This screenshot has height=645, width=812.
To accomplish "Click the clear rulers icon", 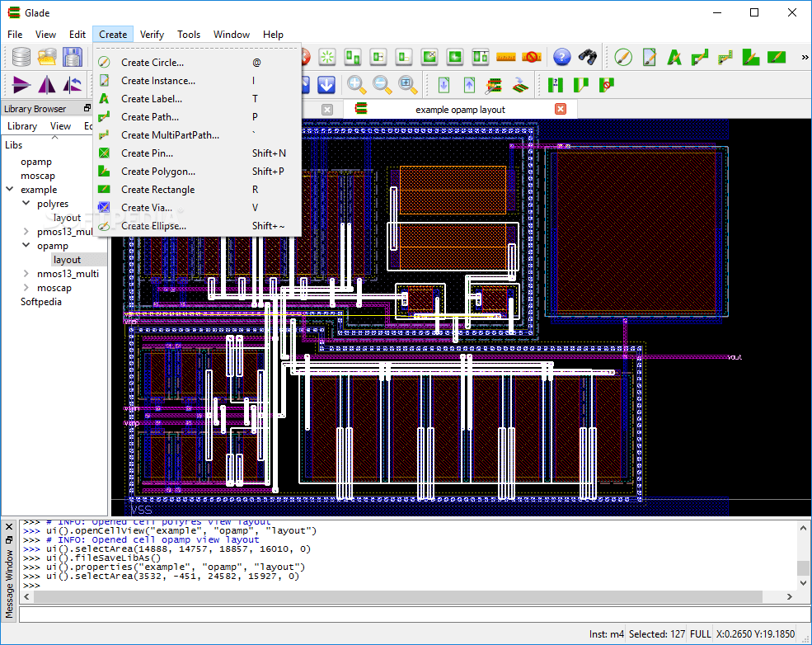I will point(532,57).
